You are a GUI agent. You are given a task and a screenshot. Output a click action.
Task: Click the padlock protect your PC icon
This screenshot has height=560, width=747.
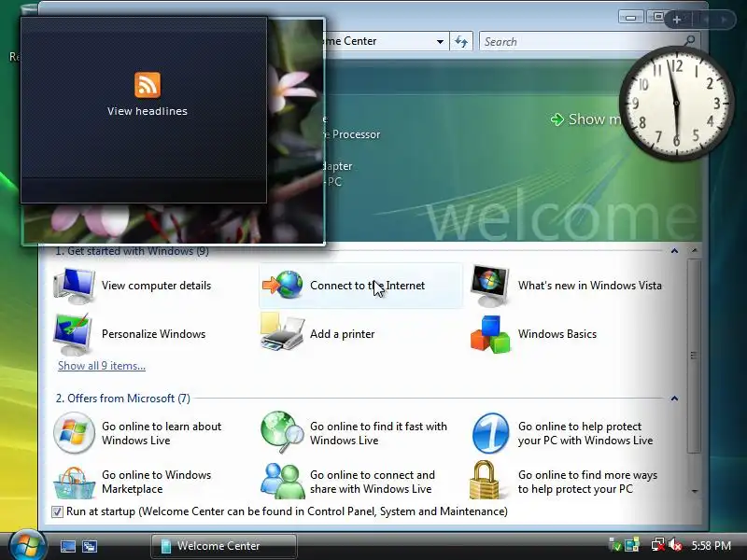click(484, 480)
